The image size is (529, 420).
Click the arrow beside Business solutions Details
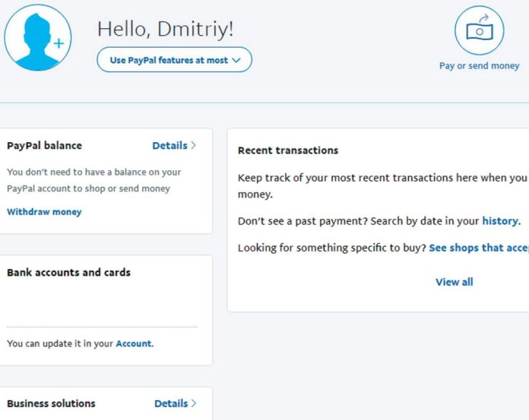point(194,404)
